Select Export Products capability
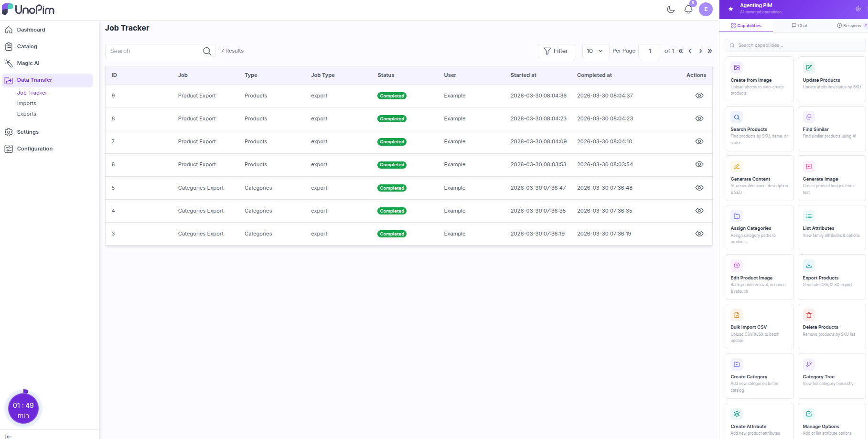This screenshot has height=439, width=868. [x=832, y=277]
